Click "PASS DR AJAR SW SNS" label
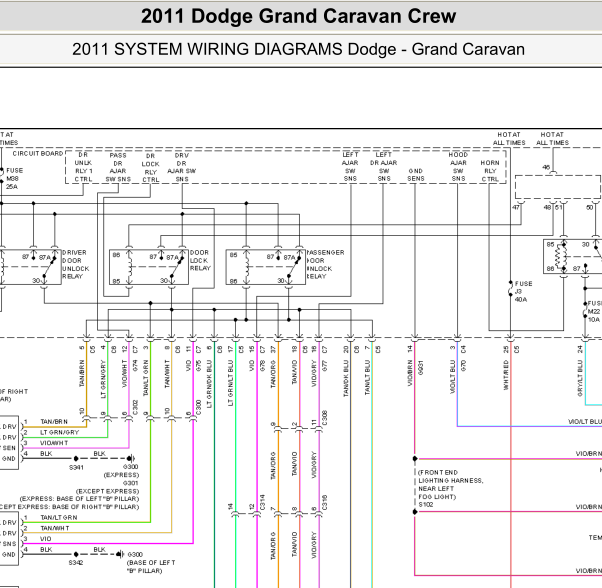This screenshot has height=588, width=602. (x=118, y=167)
